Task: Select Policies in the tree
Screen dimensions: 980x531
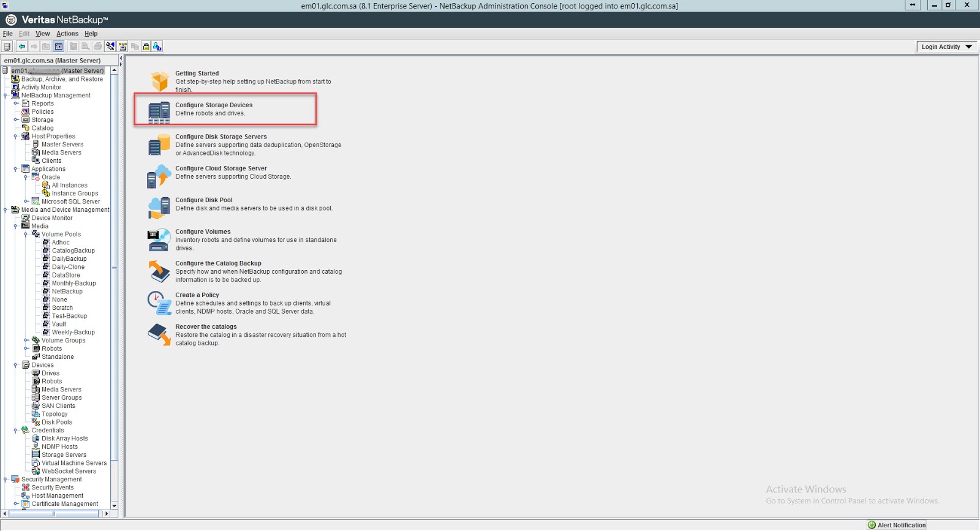Action: tap(42, 112)
